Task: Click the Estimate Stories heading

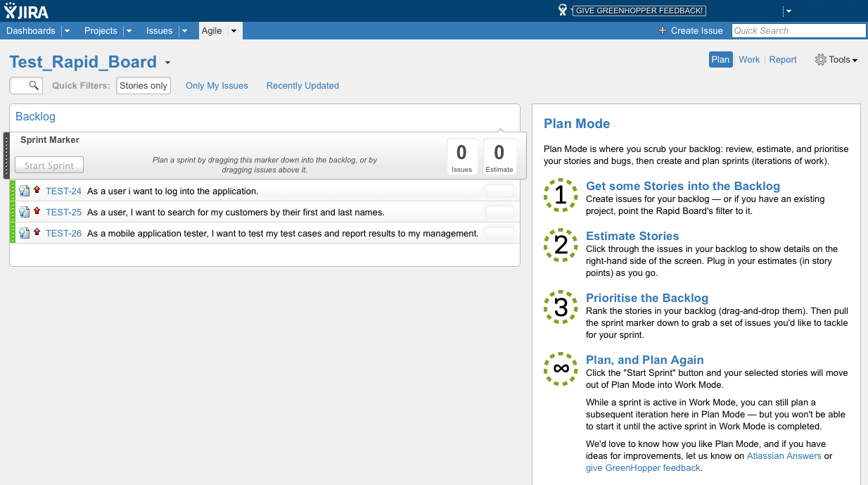Action: click(x=632, y=236)
